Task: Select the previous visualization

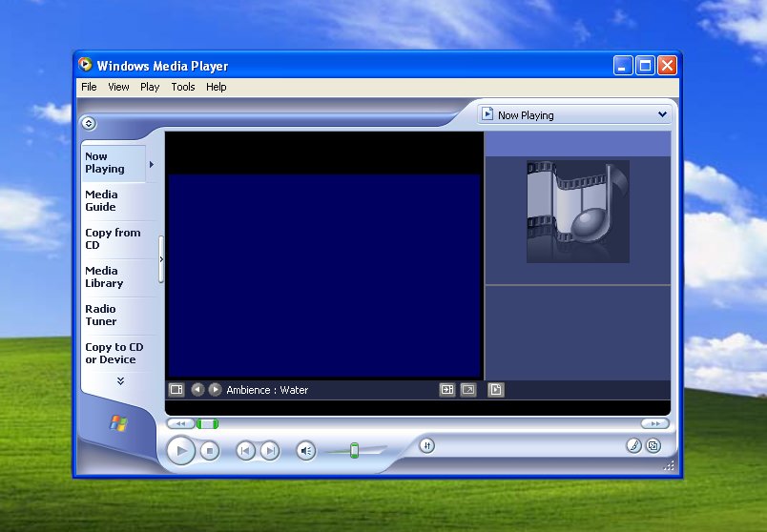Action: [x=197, y=390]
